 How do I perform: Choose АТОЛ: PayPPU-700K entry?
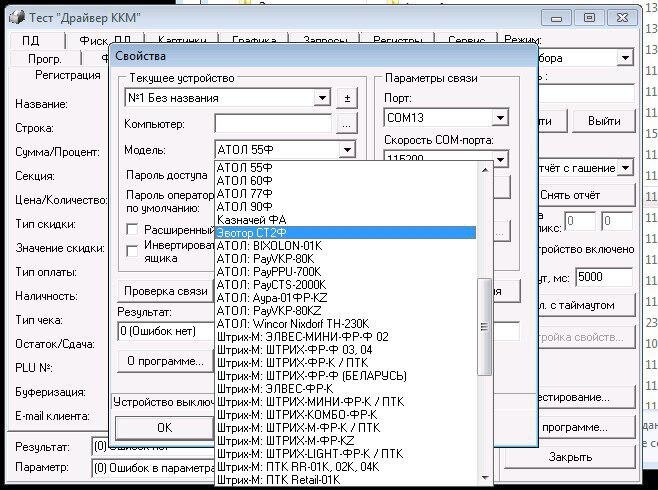346,272
